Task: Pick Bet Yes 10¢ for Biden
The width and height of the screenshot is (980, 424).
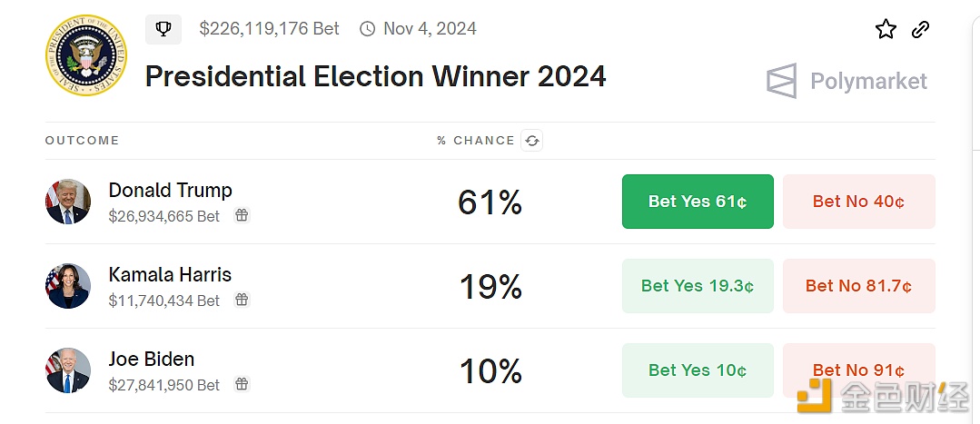Action: tap(698, 370)
